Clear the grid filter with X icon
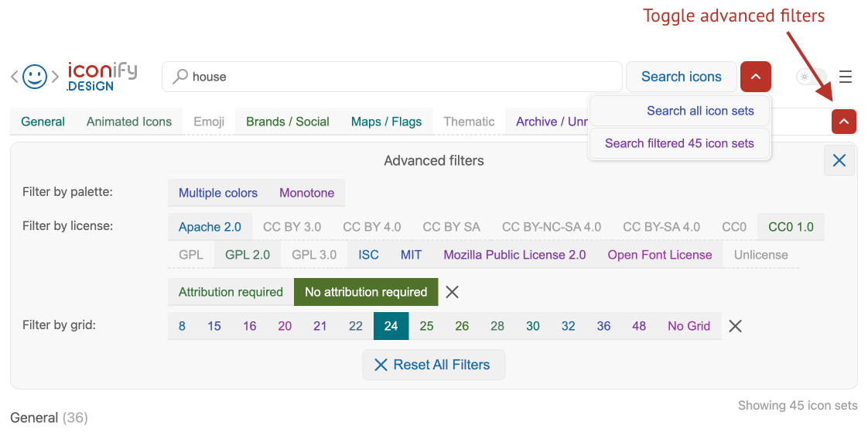868x436 pixels. pos(736,326)
